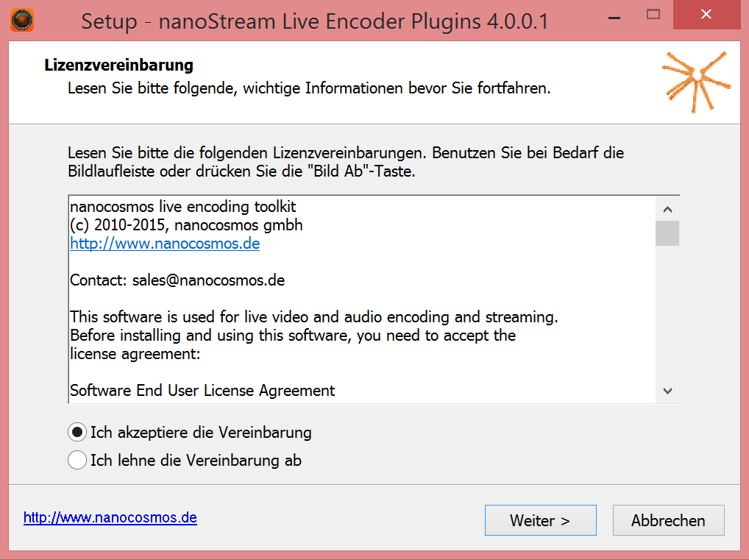Click the license scrollbar up arrow
Image resolution: width=749 pixels, height=560 pixels.
point(667,209)
